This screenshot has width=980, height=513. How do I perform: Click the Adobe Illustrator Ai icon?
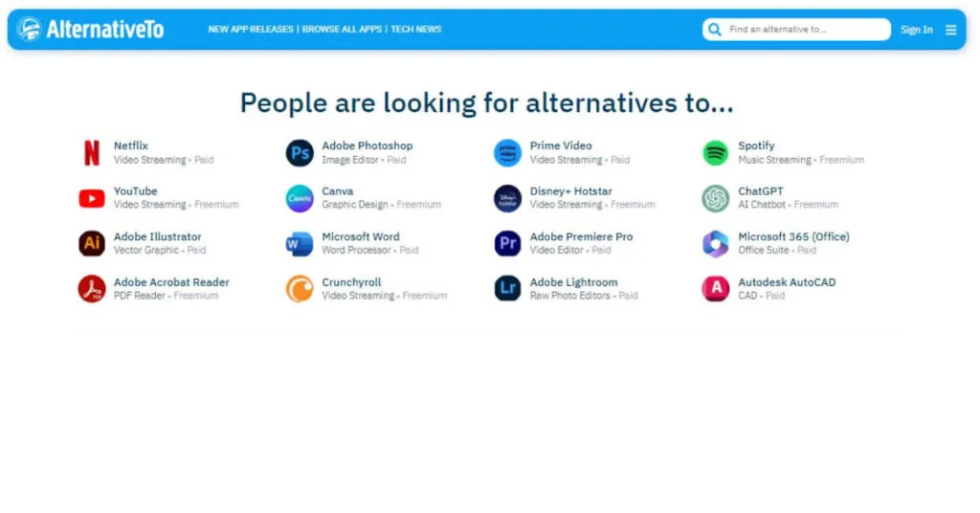(x=92, y=243)
